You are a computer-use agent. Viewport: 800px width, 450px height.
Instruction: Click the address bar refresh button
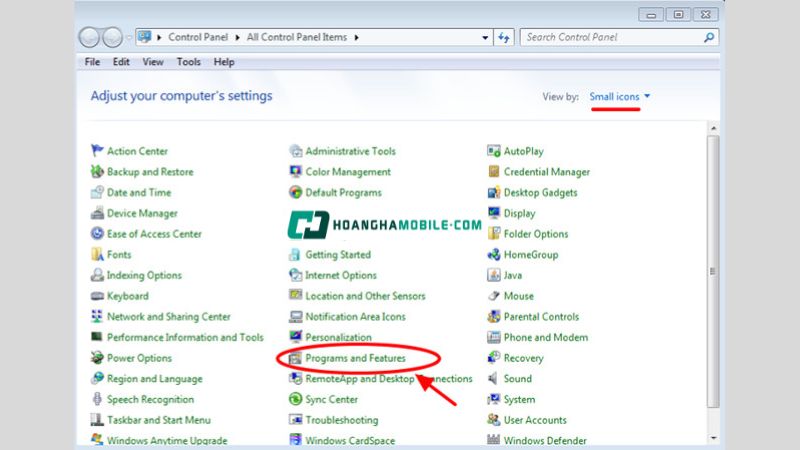504,38
